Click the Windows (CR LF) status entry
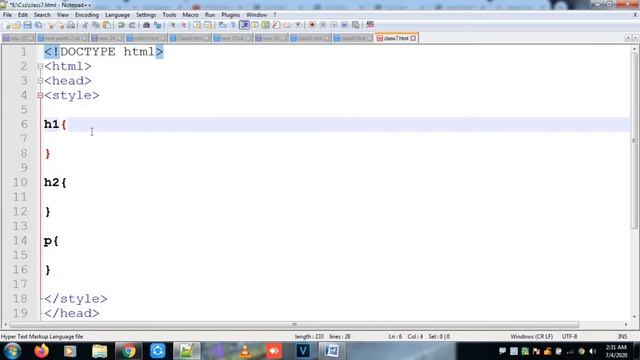 (531, 336)
